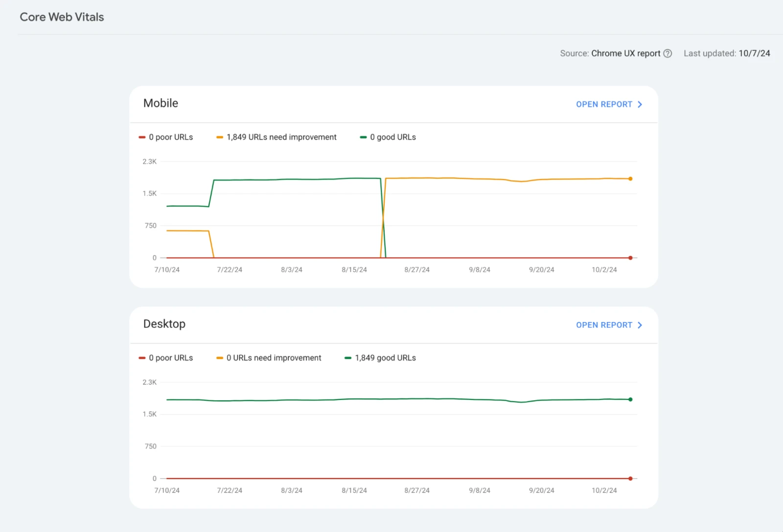The image size is (783, 532).
Task: Select '1,849 good URLs' in Desktop legend
Action: coord(386,358)
